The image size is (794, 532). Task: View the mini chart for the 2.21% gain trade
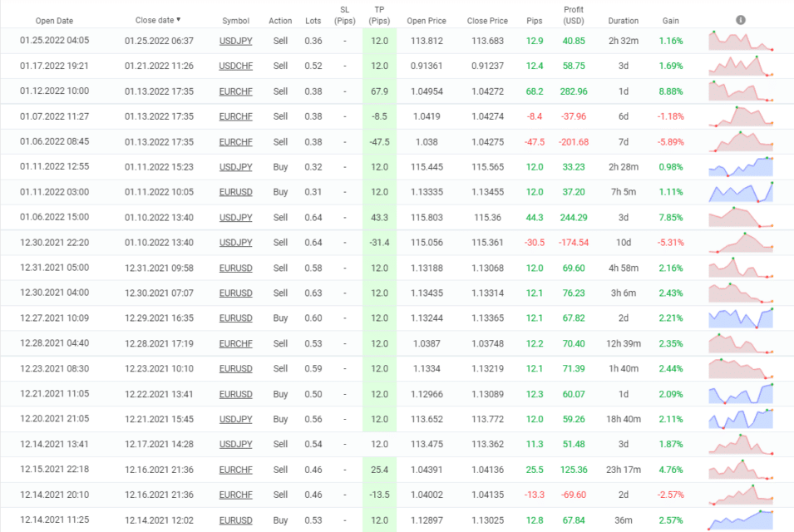(740, 318)
